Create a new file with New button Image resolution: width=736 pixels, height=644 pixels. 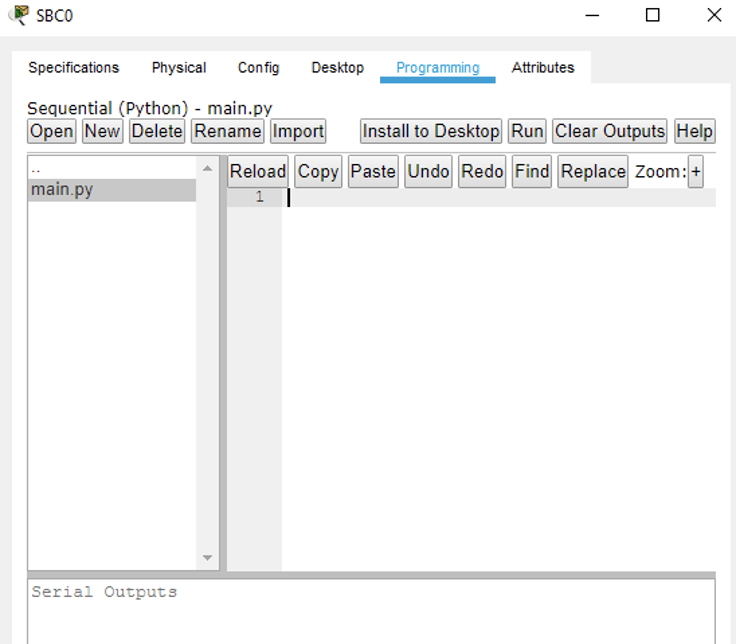pyautogui.click(x=102, y=131)
